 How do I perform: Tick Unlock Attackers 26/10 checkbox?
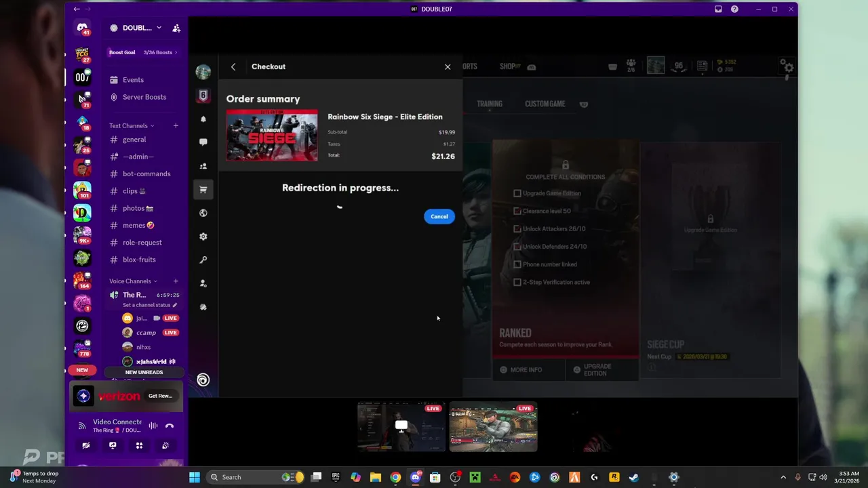coord(517,229)
